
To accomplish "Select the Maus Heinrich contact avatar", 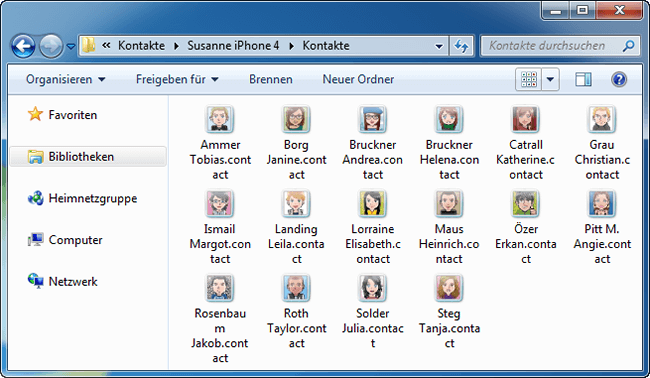I will pos(449,204).
